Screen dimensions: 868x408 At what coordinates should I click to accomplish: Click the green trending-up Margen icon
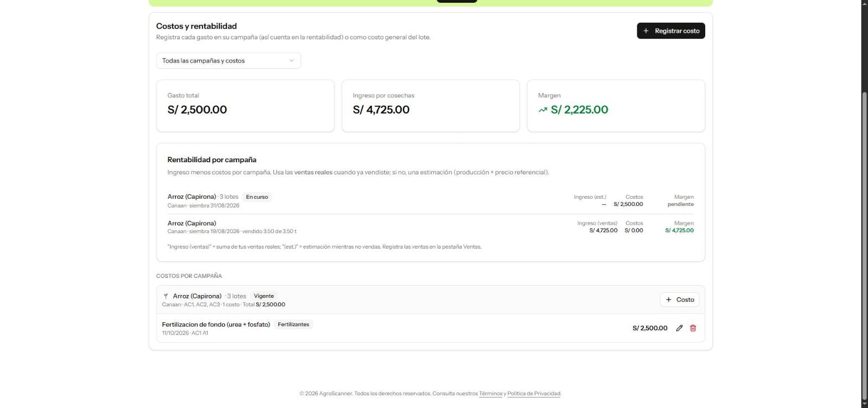(x=542, y=110)
